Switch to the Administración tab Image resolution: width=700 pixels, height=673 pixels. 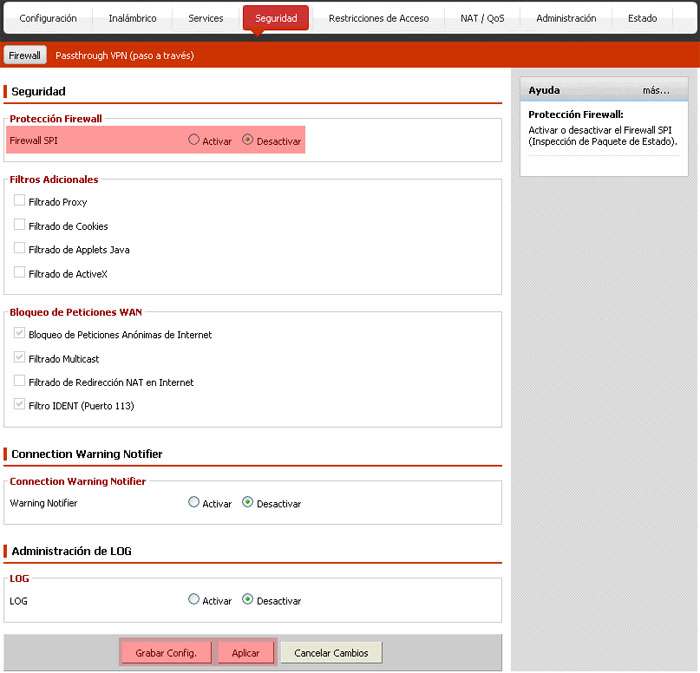[x=566, y=18]
